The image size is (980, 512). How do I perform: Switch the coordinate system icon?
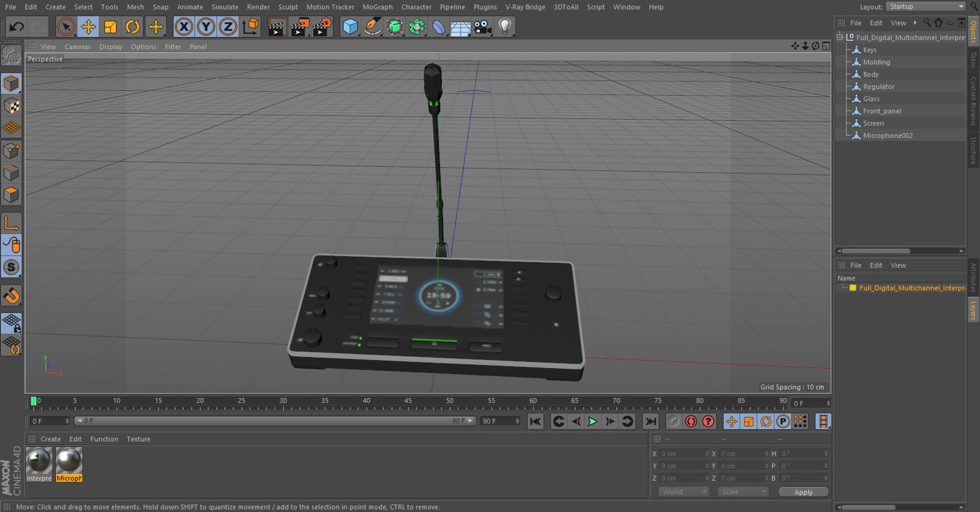pyautogui.click(x=251, y=27)
